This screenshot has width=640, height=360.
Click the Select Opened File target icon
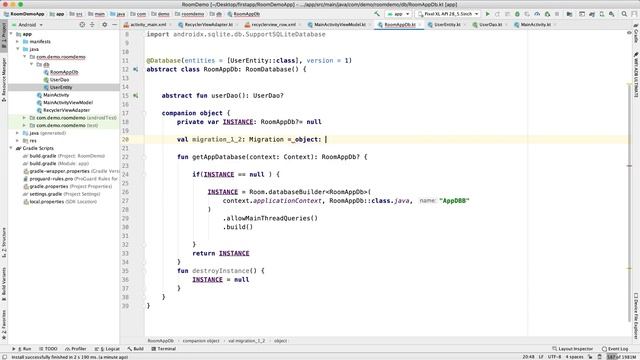click(x=82, y=25)
